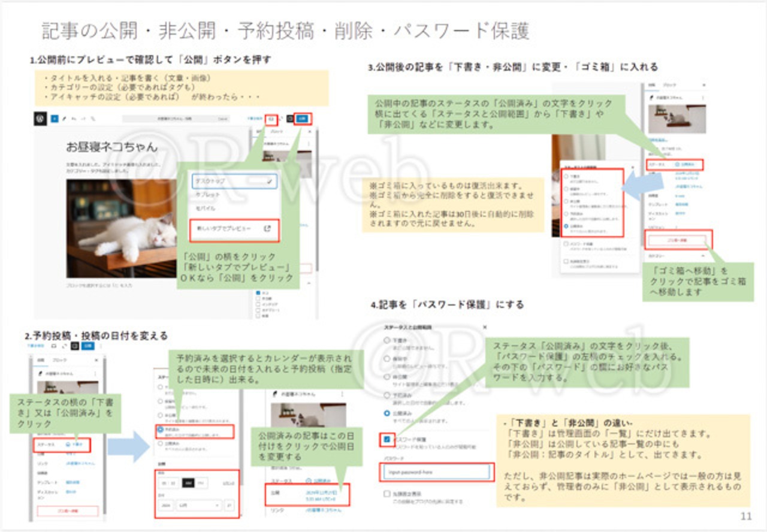Select 非公開 radio in section 4 popup
Screen dimensions: 767x532
tap(387, 377)
